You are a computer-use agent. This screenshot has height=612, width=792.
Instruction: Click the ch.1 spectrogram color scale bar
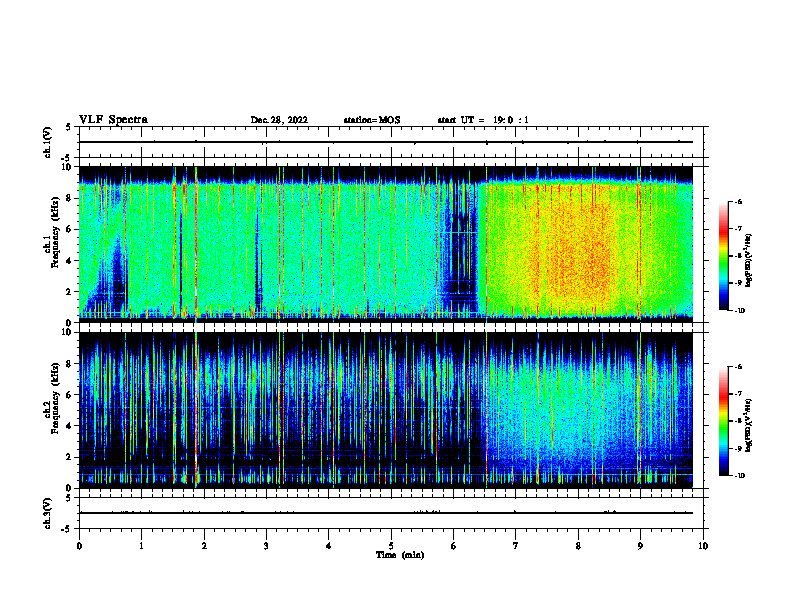click(x=724, y=256)
